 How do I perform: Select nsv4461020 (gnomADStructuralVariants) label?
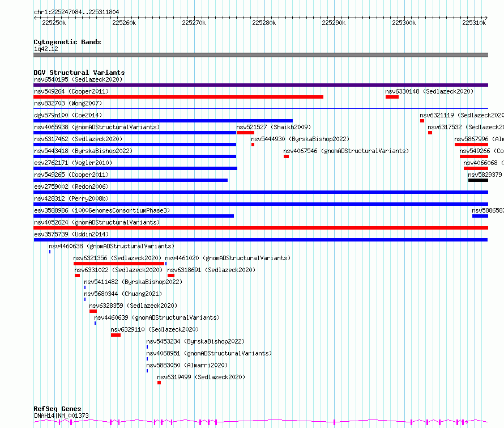pos(228,258)
